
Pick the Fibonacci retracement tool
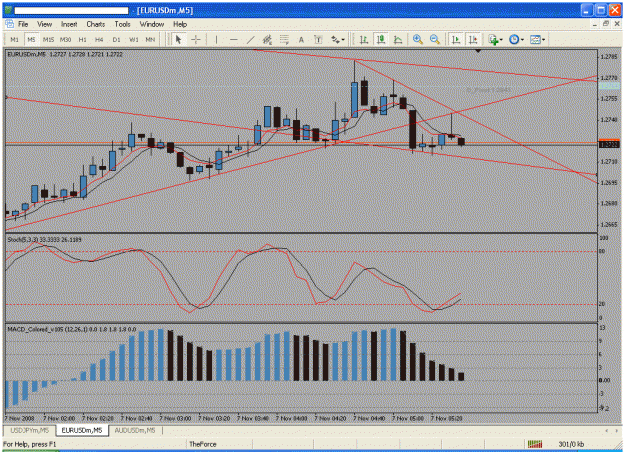(x=284, y=39)
